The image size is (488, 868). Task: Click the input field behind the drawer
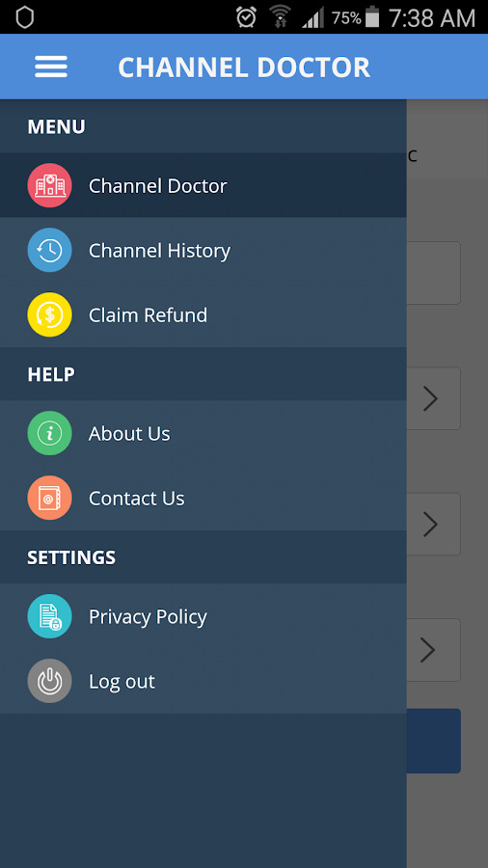tap(433, 273)
